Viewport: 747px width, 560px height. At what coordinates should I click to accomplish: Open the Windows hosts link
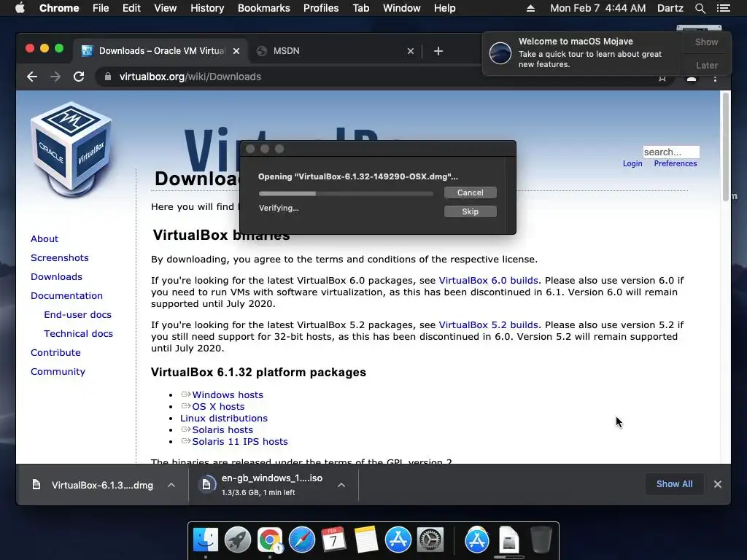tap(228, 394)
